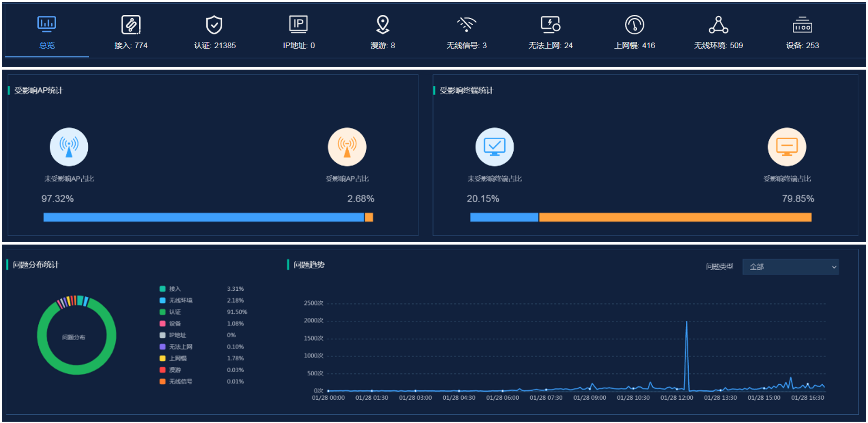The height and width of the screenshot is (423, 868).
Task: Click the 无线环境 topology icon
Action: (718, 24)
